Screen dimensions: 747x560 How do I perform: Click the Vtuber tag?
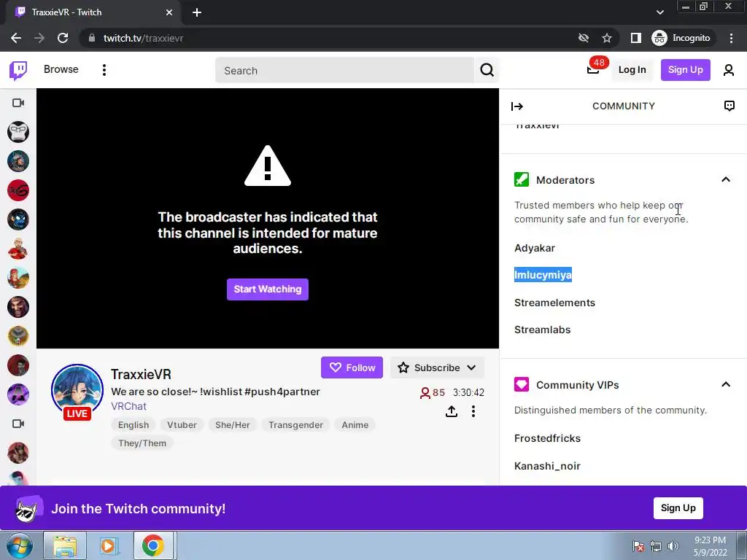pyautogui.click(x=182, y=425)
